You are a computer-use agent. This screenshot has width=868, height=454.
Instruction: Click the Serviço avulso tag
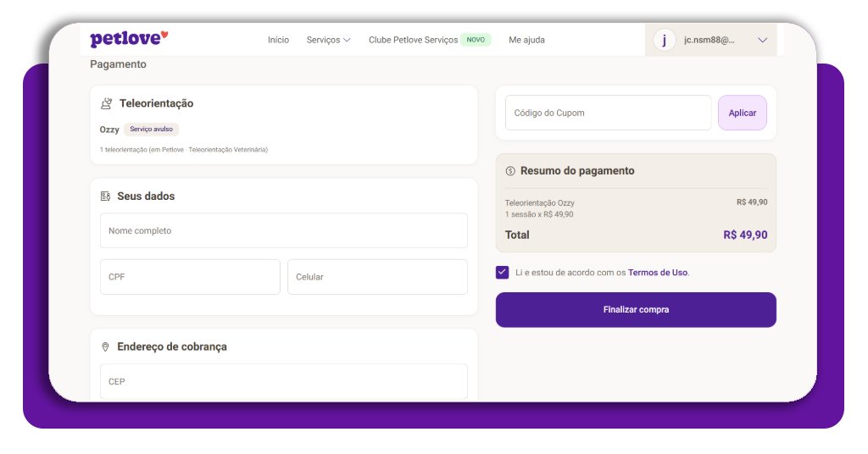151,130
